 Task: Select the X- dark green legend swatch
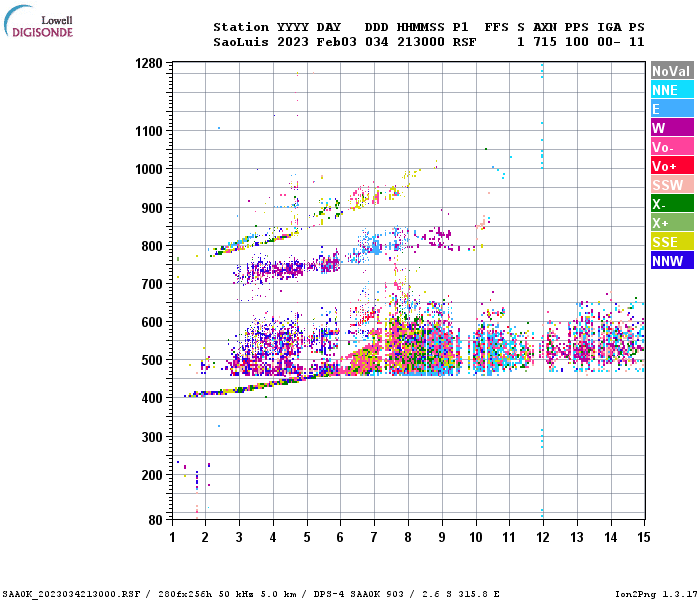click(x=672, y=204)
